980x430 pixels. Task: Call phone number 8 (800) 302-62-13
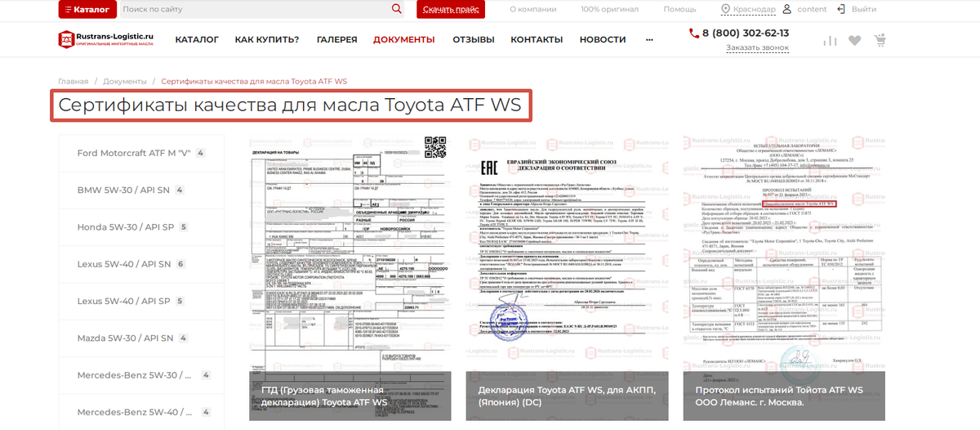point(746,34)
